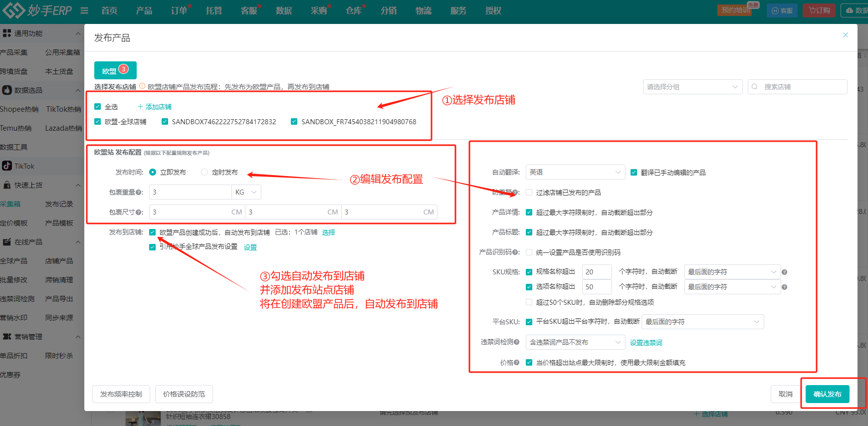Screen dimensions: 868x426
Task: Click the TikTok icon in sidebar
Action: point(7,166)
